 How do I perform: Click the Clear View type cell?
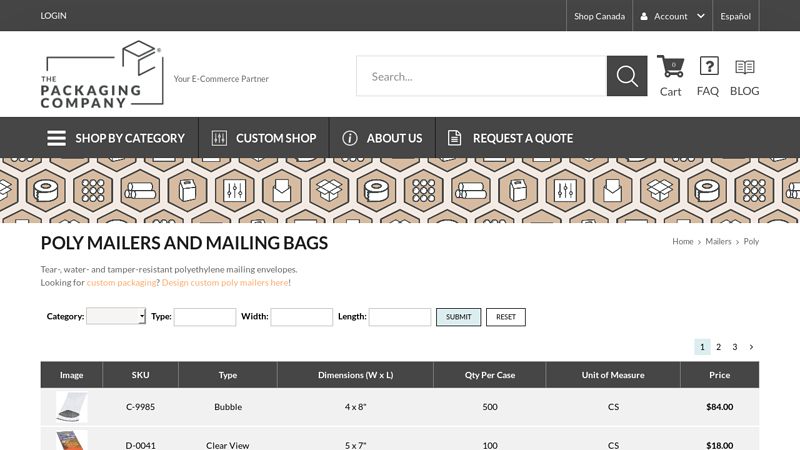pyautogui.click(x=228, y=445)
